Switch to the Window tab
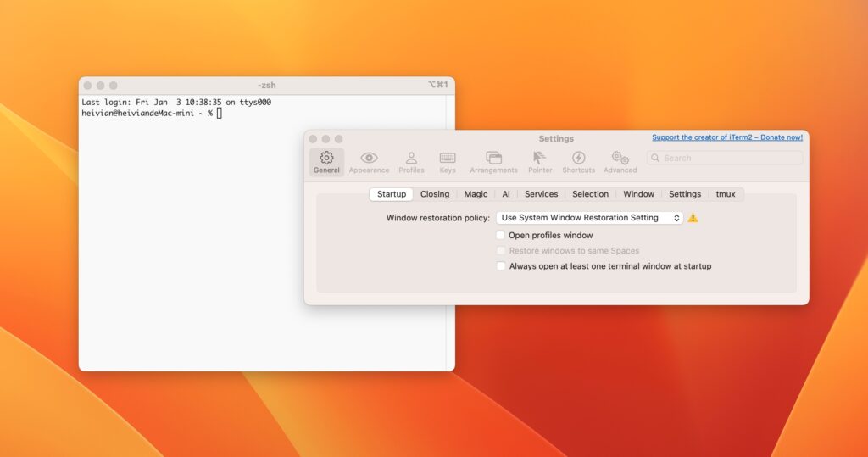This screenshot has height=457, width=868. tap(638, 194)
